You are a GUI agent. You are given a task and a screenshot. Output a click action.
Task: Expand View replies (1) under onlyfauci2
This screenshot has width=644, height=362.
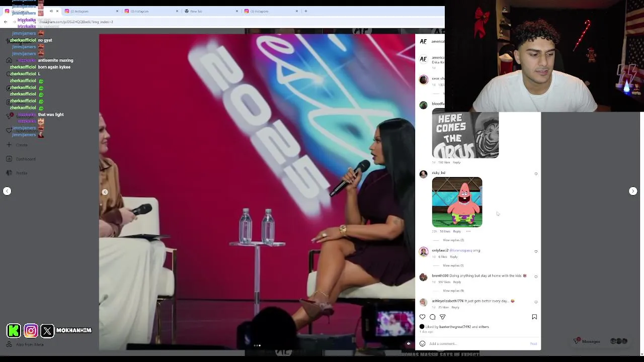(453, 265)
